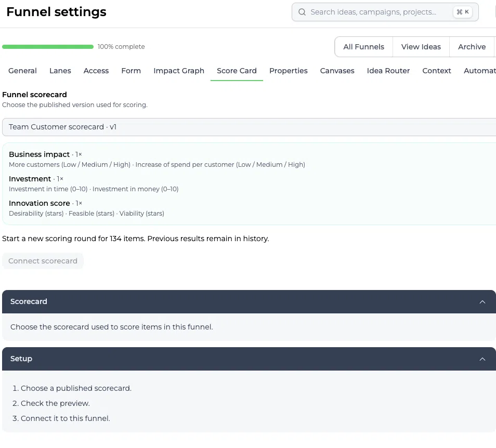Open the Context tab
Viewport: 496px width, 448px height.
tap(437, 71)
